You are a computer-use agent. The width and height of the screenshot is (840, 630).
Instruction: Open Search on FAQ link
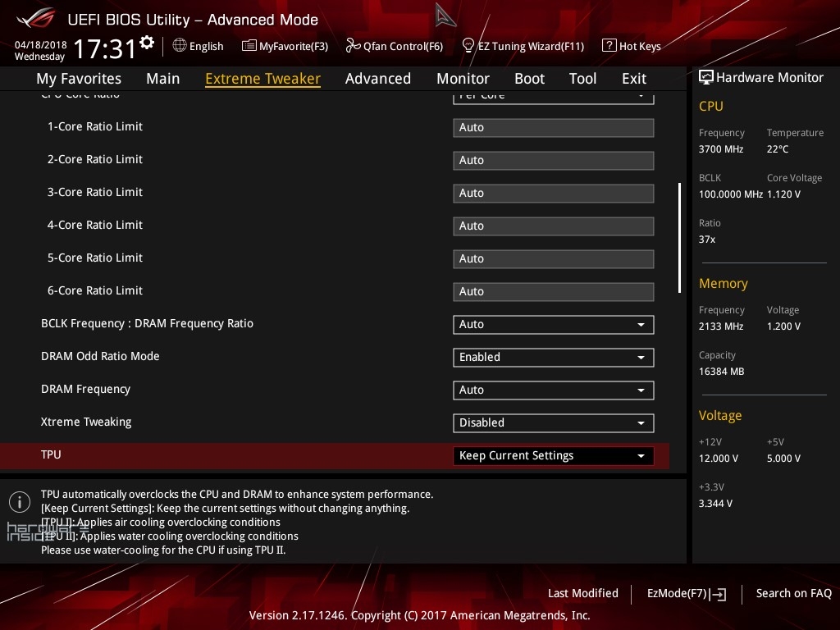coord(793,593)
